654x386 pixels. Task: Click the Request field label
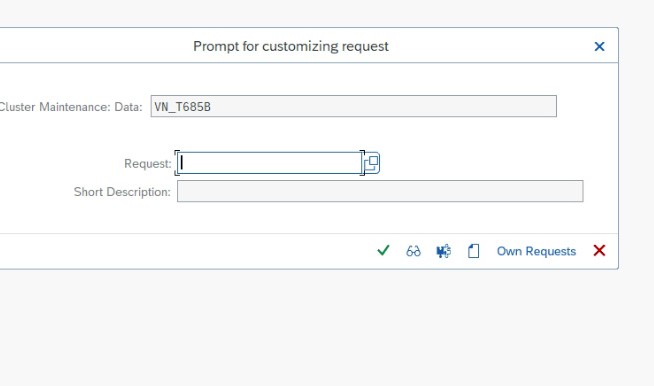[x=148, y=164]
